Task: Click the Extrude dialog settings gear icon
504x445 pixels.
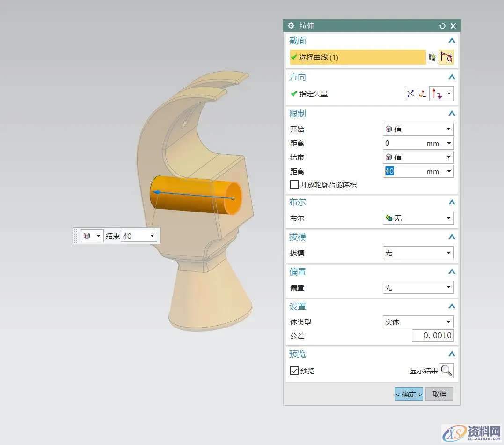Action: coord(291,26)
